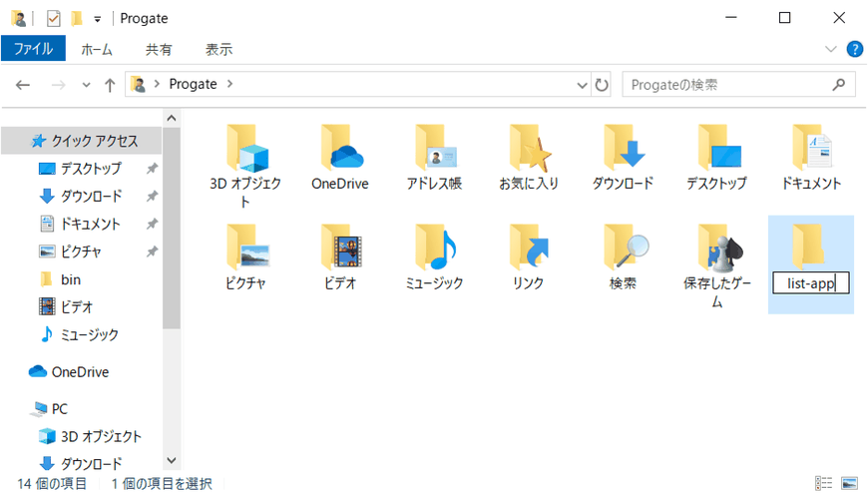Image resolution: width=868 pixels, height=498 pixels.
Task: Expand the address bar history dropdown
Action: (582, 85)
